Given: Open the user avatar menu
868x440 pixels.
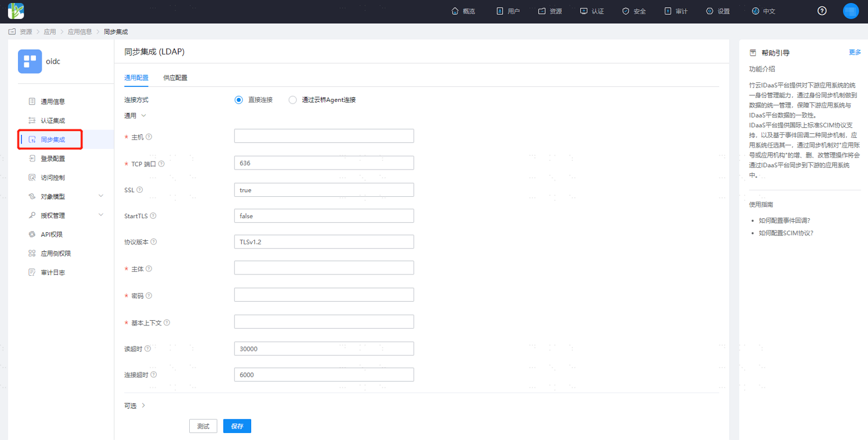Looking at the screenshot, I should point(851,11).
